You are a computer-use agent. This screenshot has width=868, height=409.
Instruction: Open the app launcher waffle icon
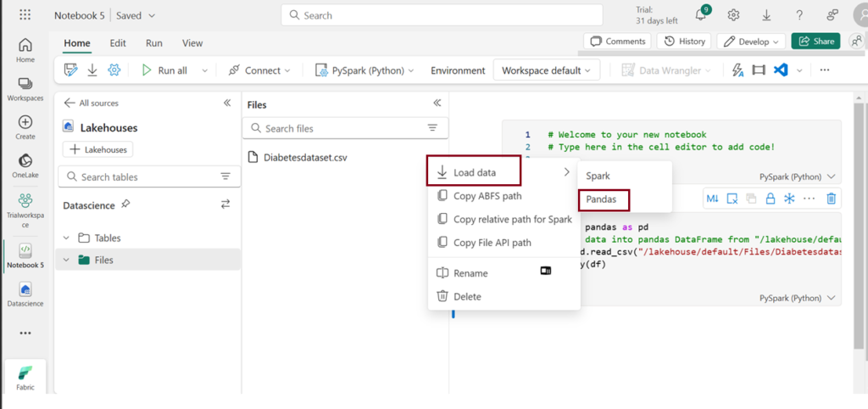coord(25,15)
